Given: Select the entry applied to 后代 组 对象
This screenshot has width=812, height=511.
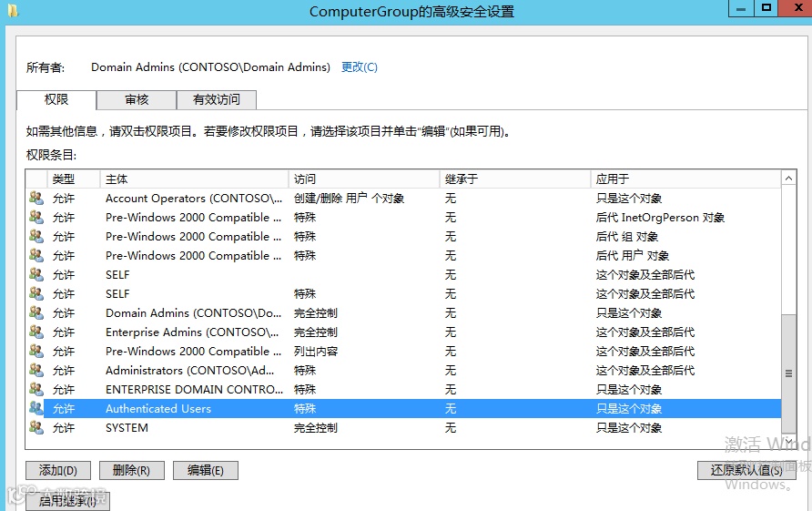Looking at the screenshot, I should [403, 236].
